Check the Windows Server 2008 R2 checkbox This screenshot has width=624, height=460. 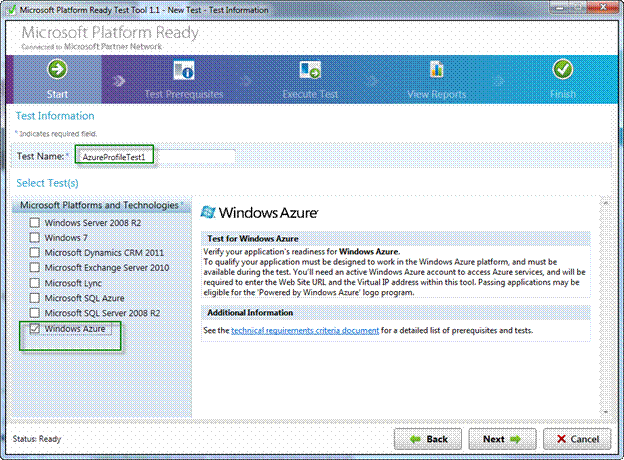click(35, 222)
